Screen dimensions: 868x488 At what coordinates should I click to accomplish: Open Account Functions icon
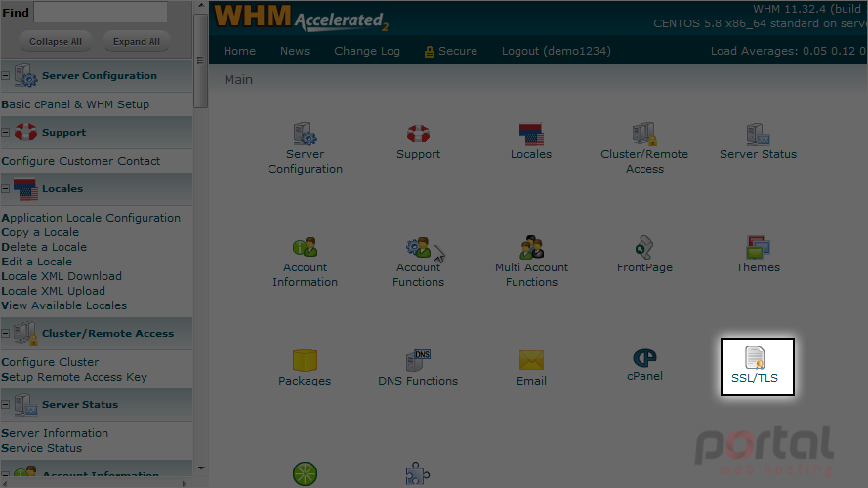point(418,247)
